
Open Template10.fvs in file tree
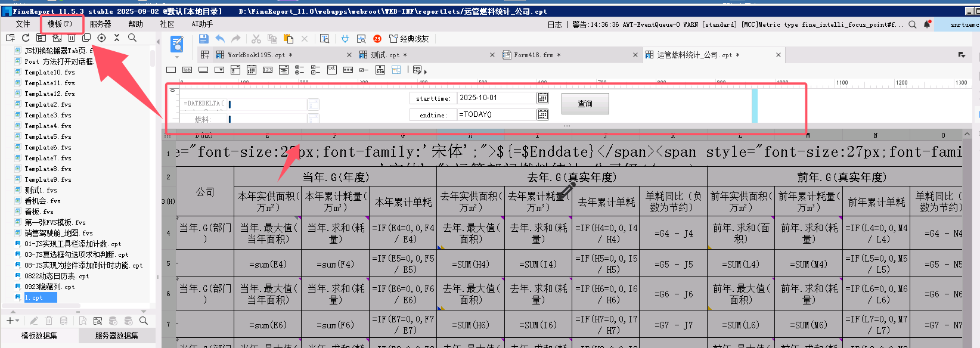49,72
